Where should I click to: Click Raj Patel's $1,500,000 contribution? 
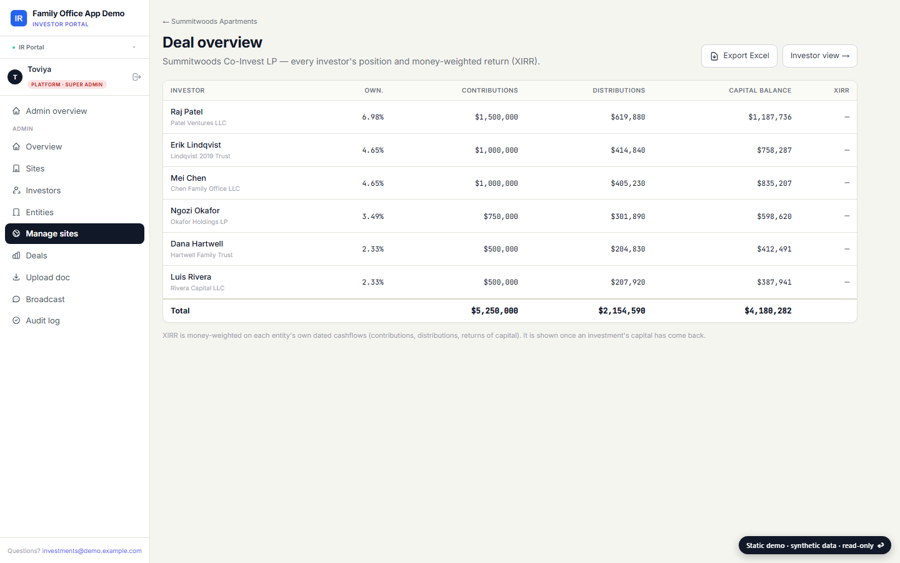496,117
